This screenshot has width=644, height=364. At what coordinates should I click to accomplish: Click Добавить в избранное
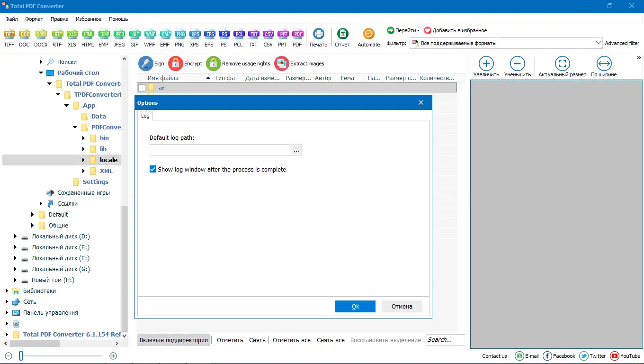[x=455, y=30]
